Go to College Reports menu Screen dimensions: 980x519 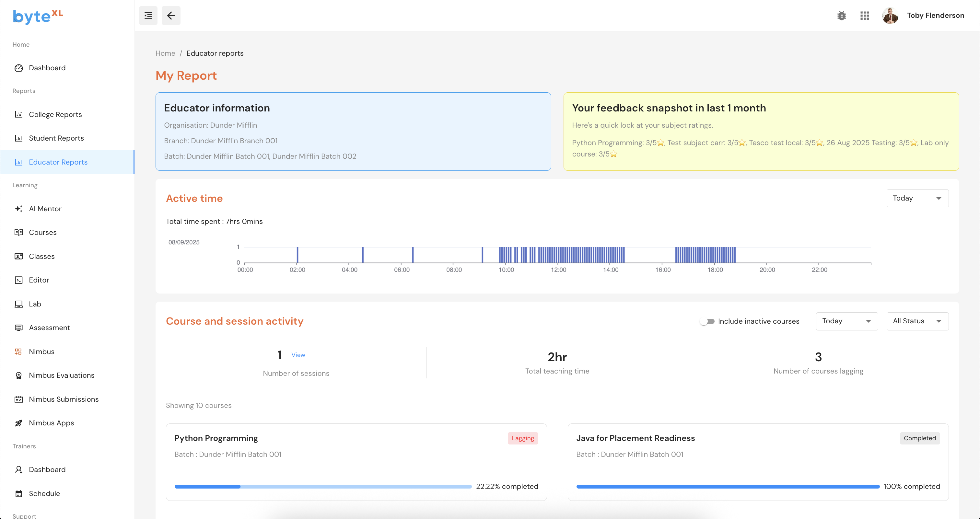(55, 114)
